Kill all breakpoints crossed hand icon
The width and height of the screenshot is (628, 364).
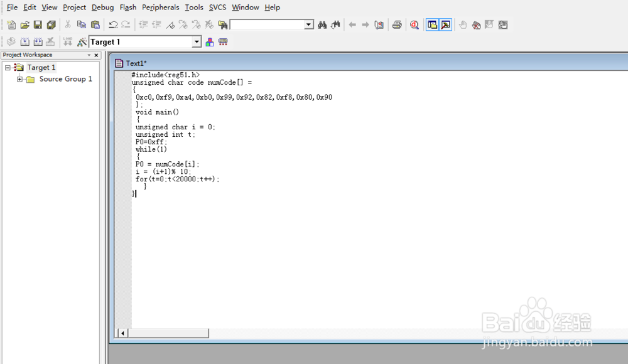[476, 25]
